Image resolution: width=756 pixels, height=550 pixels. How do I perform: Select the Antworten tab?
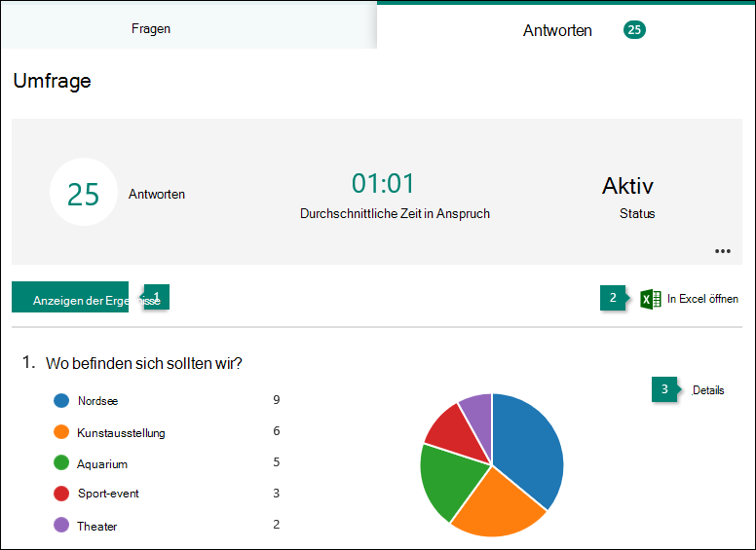click(x=567, y=27)
